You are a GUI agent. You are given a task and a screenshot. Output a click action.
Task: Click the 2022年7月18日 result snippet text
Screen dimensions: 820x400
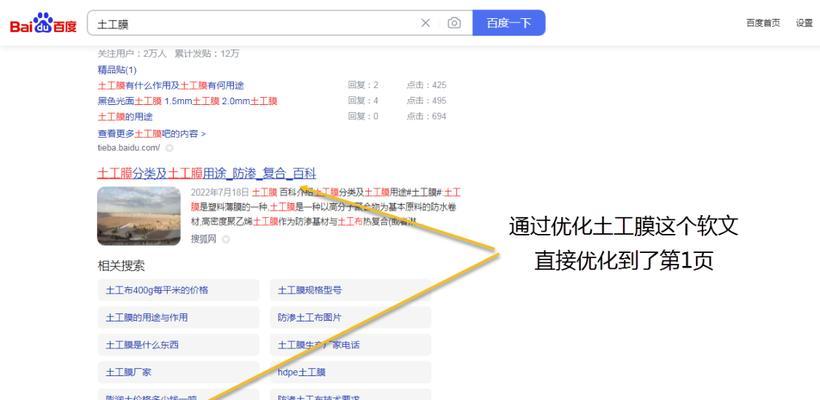[x=326, y=207]
